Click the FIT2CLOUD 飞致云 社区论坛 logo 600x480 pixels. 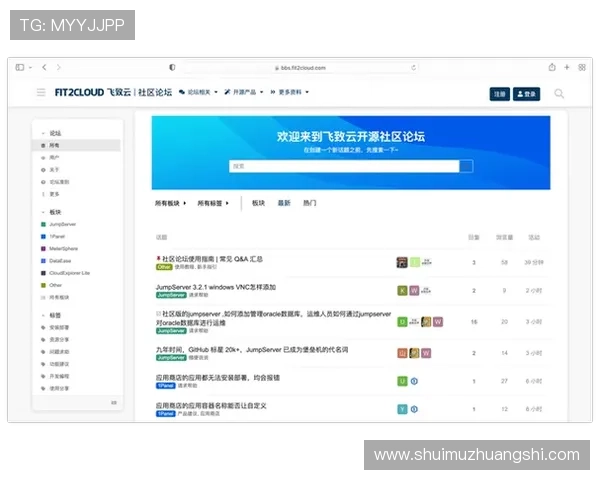pos(113,92)
